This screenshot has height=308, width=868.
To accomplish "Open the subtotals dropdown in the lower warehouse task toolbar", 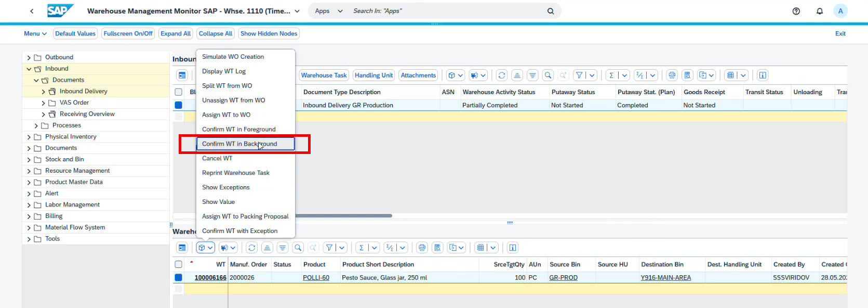I will pos(403,248).
